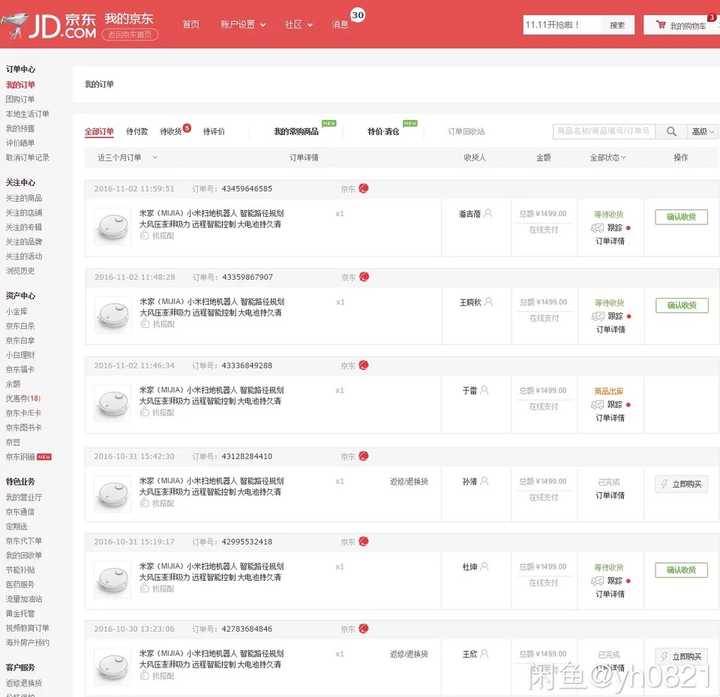Click recipient icon beside 王欣
The width and height of the screenshot is (720, 697).
coord(484,653)
